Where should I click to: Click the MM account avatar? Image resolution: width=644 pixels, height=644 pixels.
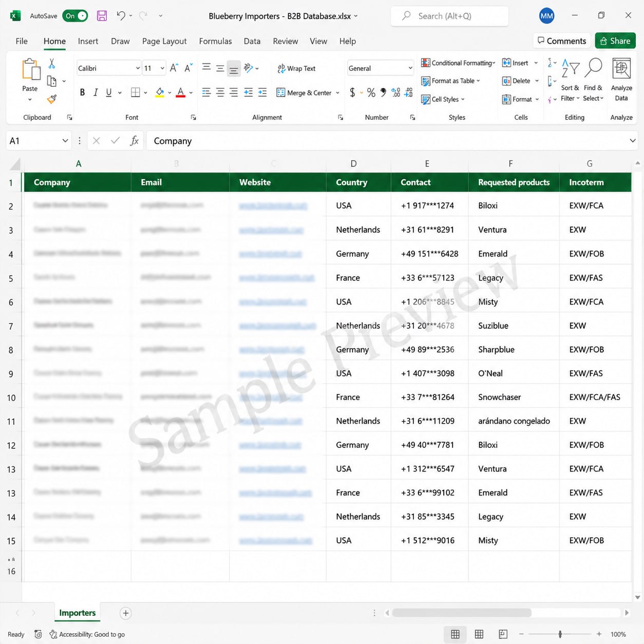546,16
